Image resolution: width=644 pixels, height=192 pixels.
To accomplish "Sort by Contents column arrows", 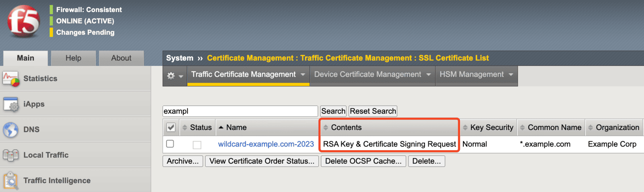I will coord(326,128).
